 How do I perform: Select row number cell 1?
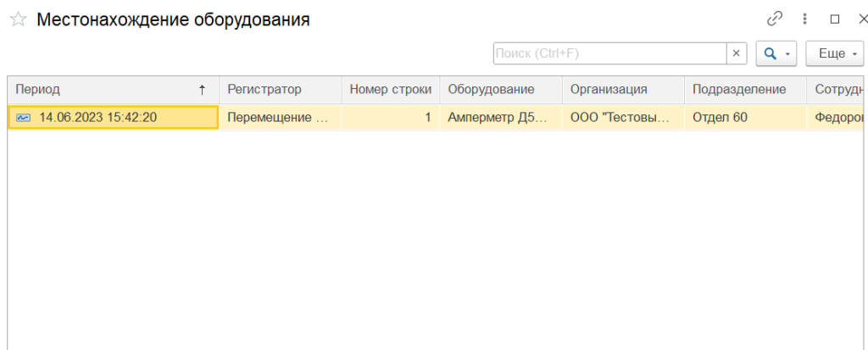pos(391,118)
